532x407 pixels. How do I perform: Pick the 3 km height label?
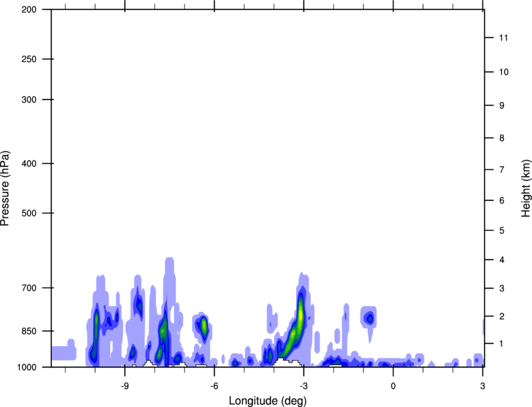pyautogui.click(x=502, y=288)
